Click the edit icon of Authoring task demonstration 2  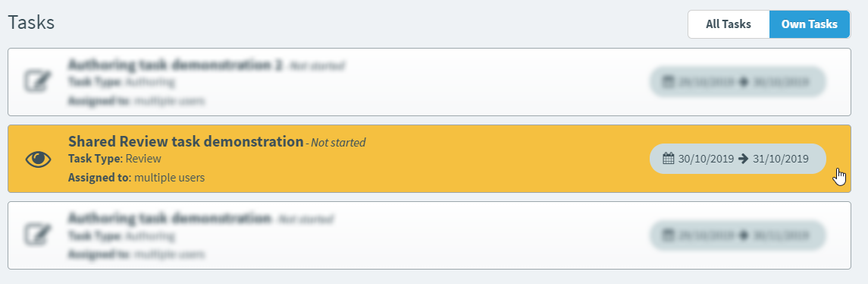pyautogui.click(x=38, y=82)
